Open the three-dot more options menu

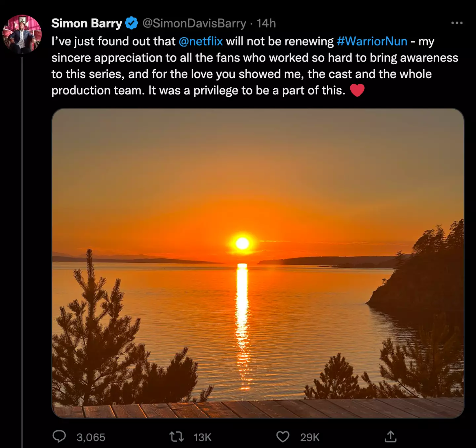coord(456,23)
